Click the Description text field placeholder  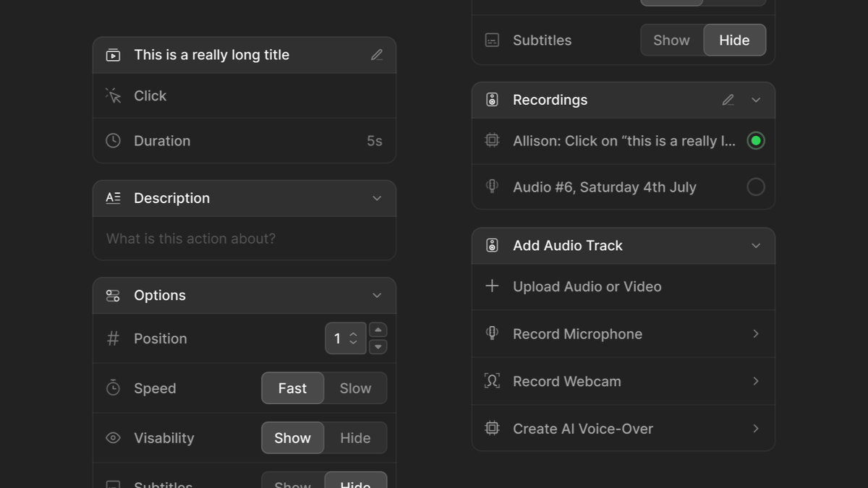coord(191,239)
